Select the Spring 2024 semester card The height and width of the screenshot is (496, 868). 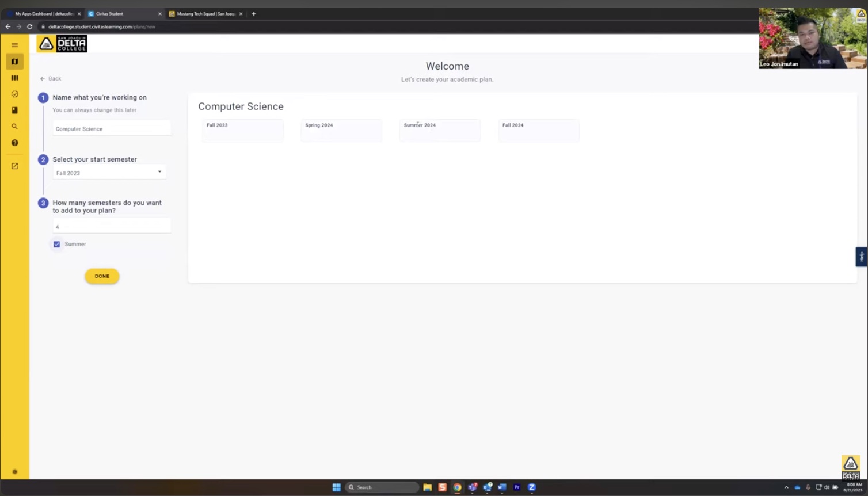[341, 130]
